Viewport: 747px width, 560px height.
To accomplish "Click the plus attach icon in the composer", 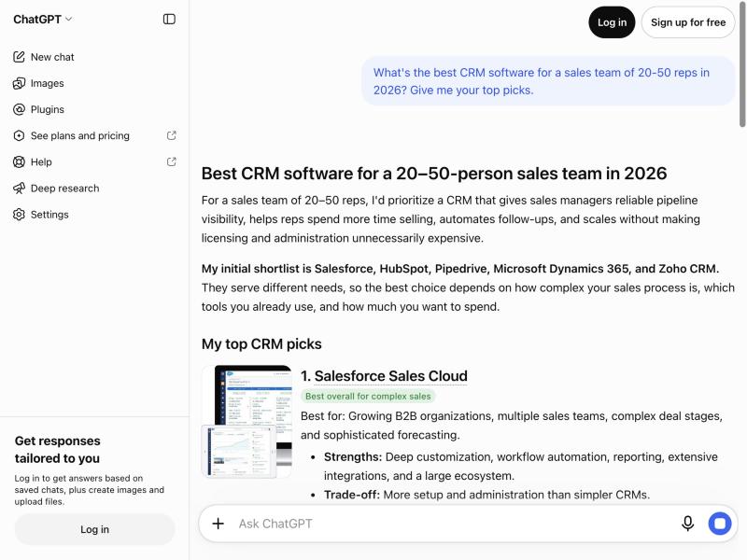I will (x=218, y=524).
